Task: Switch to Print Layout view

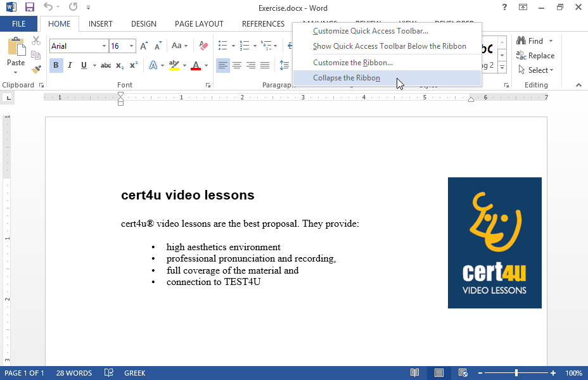Action: [438, 373]
